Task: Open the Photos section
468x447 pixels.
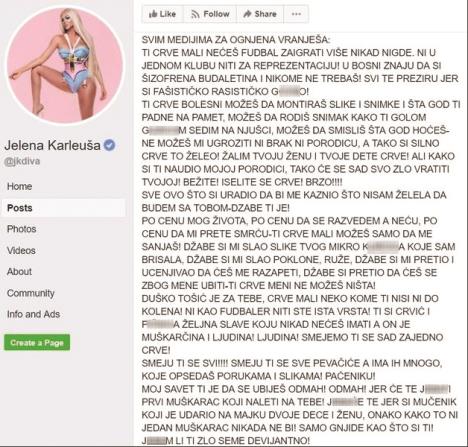Action: tap(21, 229)
